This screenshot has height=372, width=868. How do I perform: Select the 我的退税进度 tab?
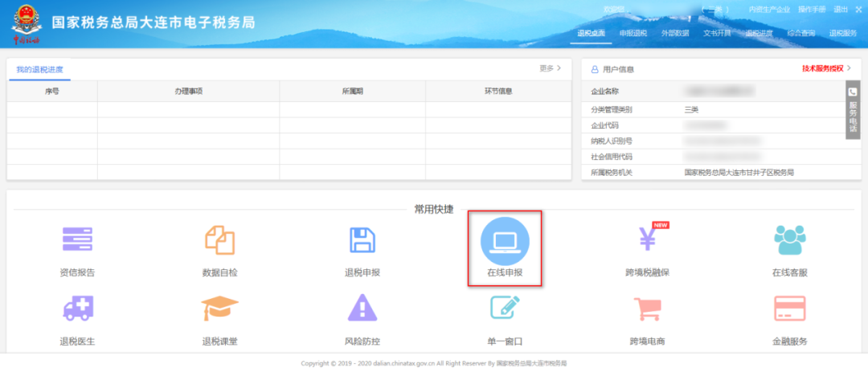(39, 70)
